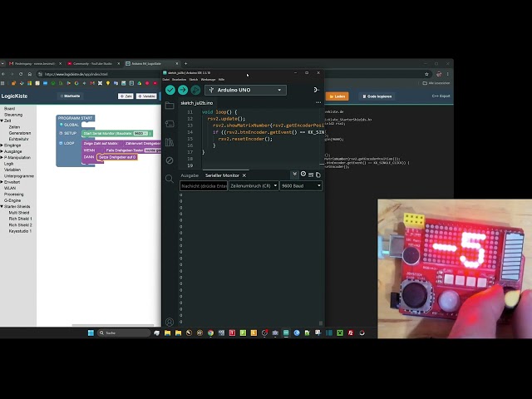532x399 pixels.
Task: Select Unterprogramme in the toolbox
Action: point(19,176)
